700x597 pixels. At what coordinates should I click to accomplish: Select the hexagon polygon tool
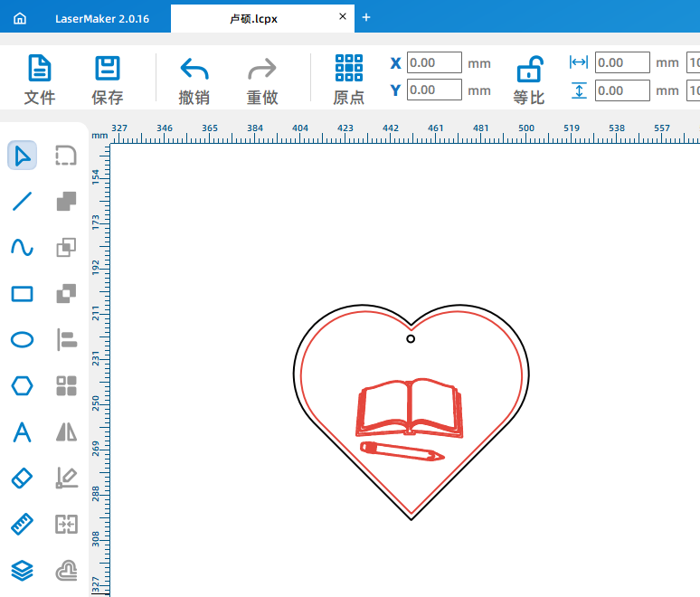(23, 386)
